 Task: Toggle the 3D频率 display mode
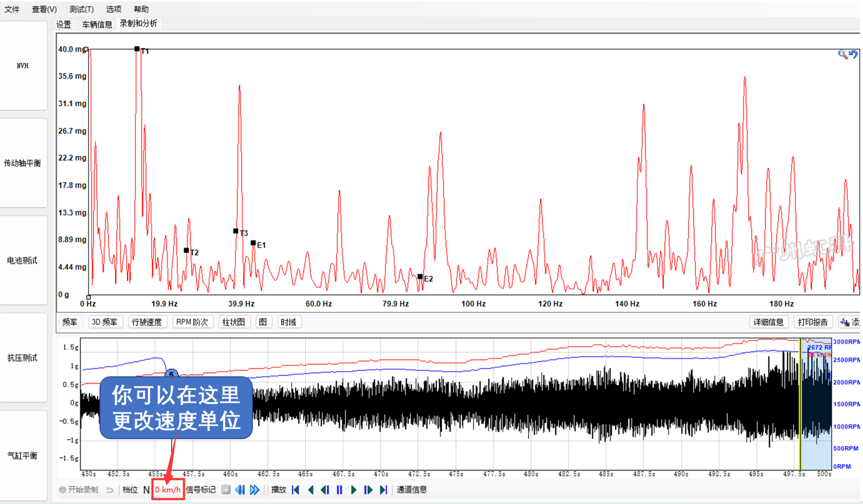105,321
